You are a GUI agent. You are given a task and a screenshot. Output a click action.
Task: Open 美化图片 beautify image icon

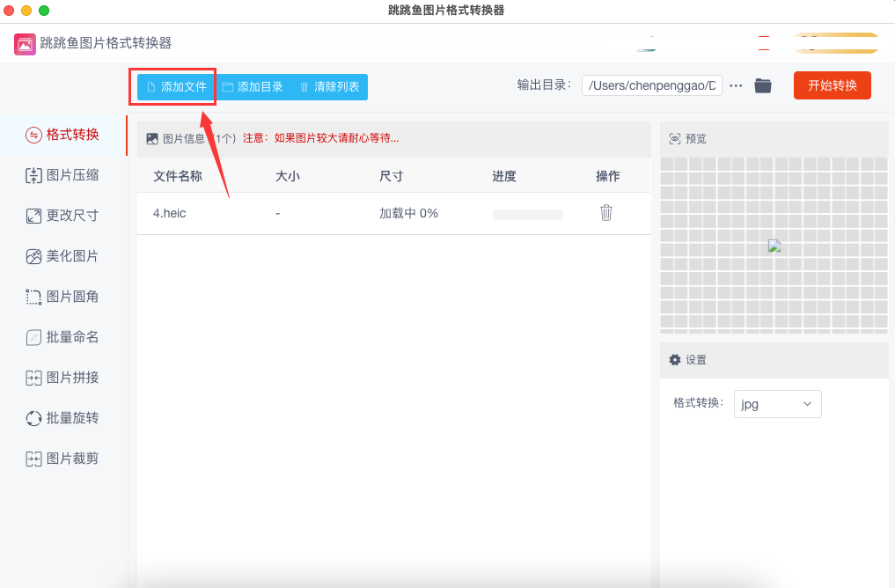[33, 256]
